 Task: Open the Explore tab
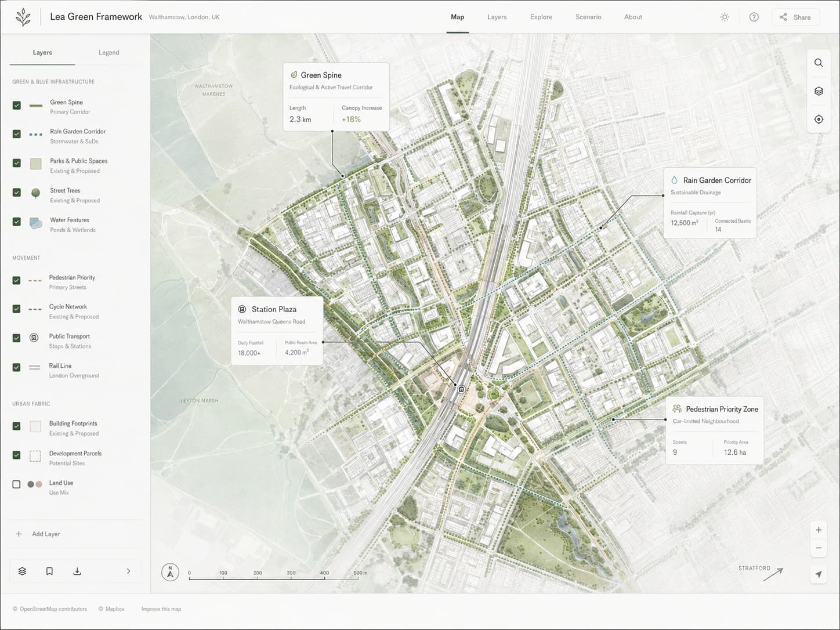541,17
